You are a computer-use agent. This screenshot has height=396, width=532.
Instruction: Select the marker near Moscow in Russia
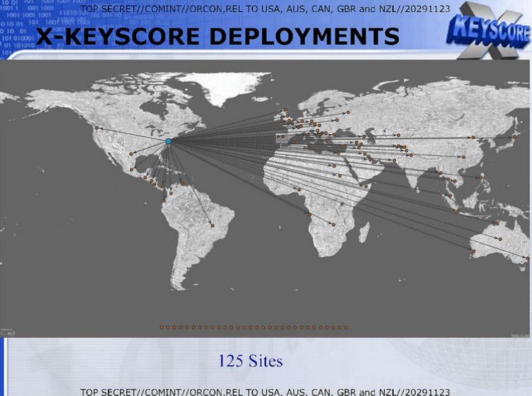347,113
